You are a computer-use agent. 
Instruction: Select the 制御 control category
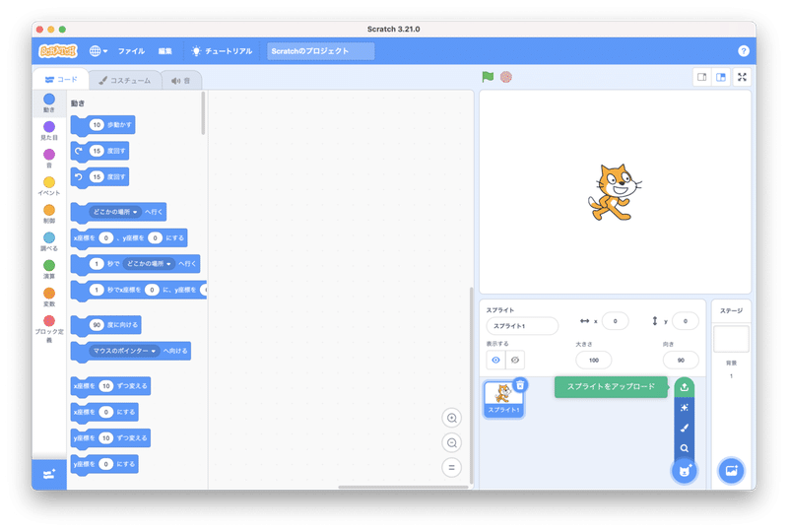tap(49, 213)
